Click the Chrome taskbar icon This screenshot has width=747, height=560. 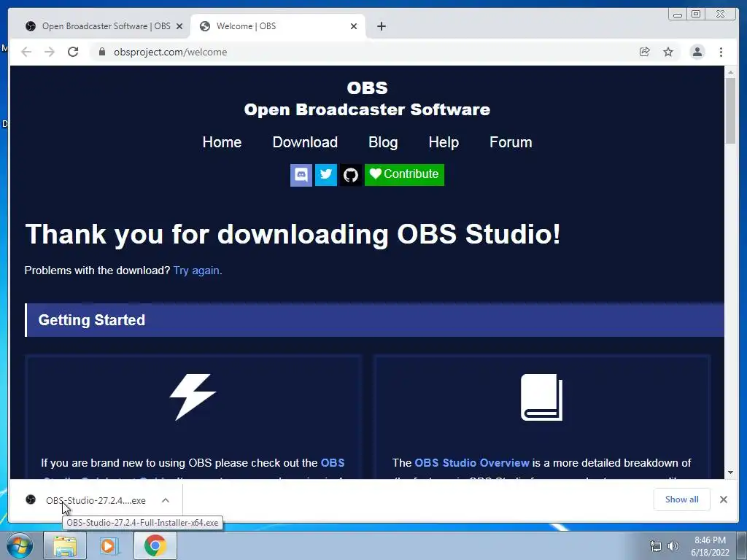(155, 545)
